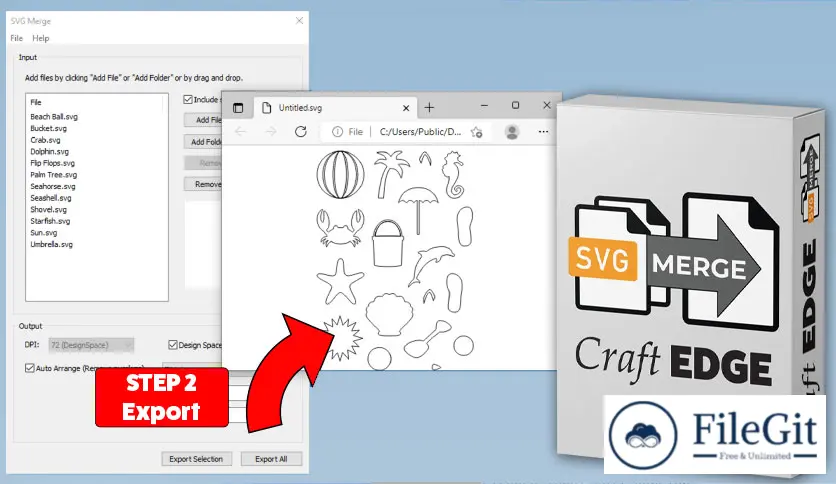Click the Export Selection button
The height and width of the screenshot is (484, 836).
pos(196,459)
